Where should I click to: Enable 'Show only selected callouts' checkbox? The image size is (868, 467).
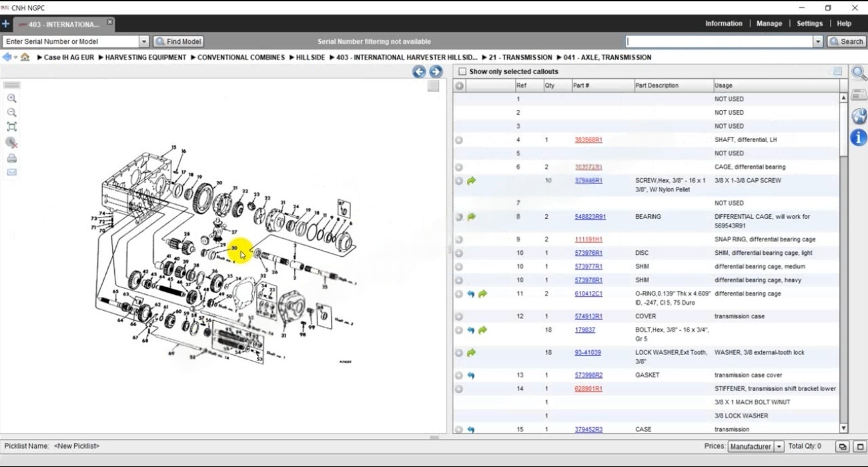point(462,71)
